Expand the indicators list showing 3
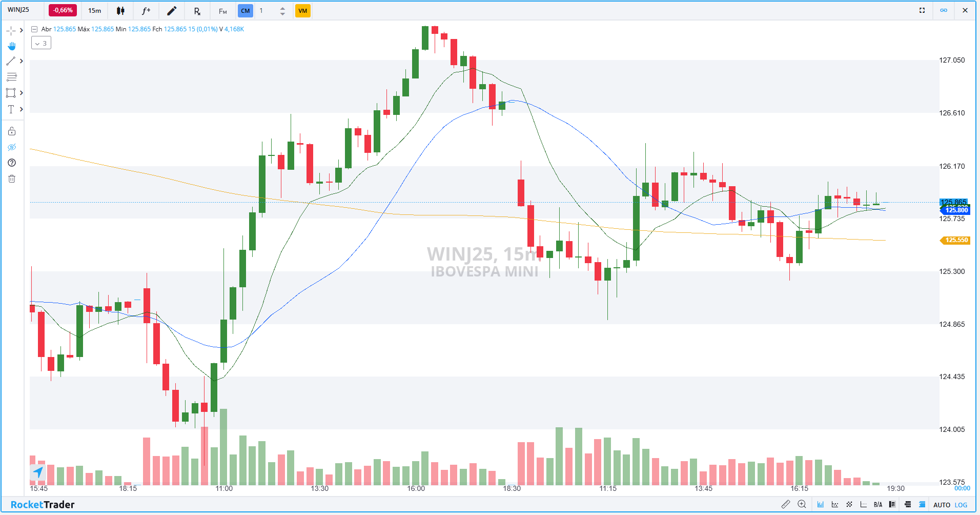The image size is (980, 515). pyautogui.click(x=41, y=43)
